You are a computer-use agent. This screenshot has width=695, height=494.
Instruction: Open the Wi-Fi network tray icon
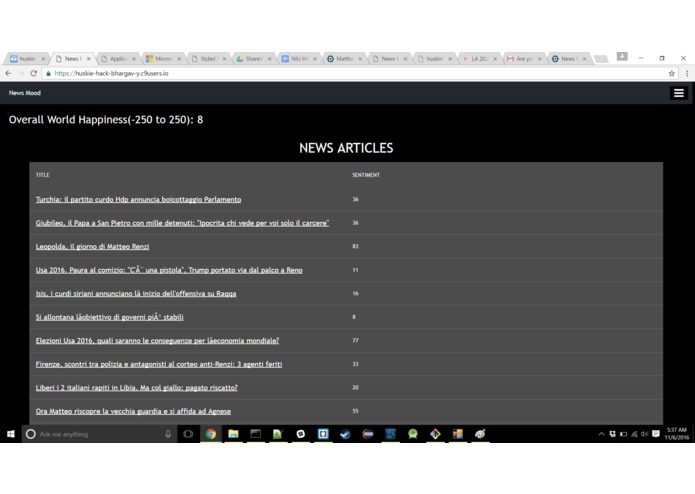(x=634, y=434)
